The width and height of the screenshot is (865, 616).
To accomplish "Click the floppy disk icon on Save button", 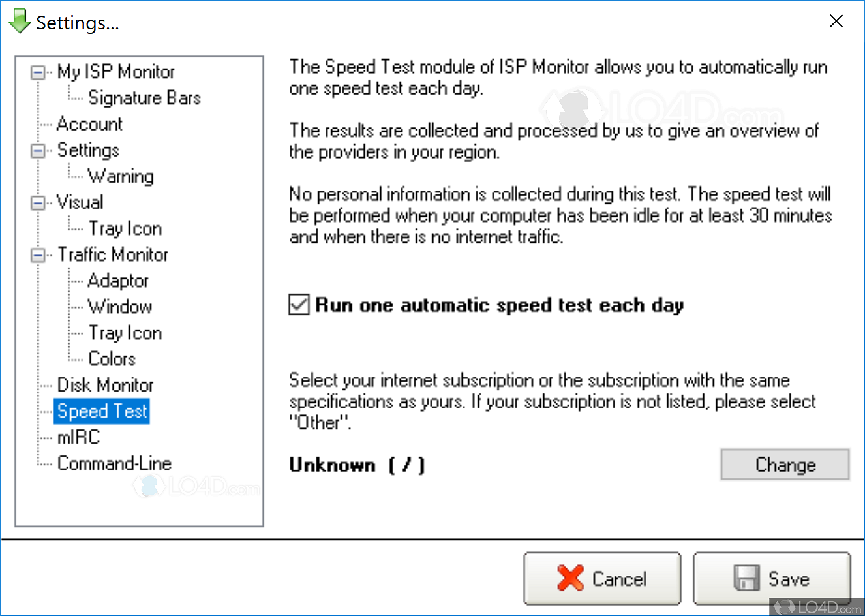I will (745, 579).
